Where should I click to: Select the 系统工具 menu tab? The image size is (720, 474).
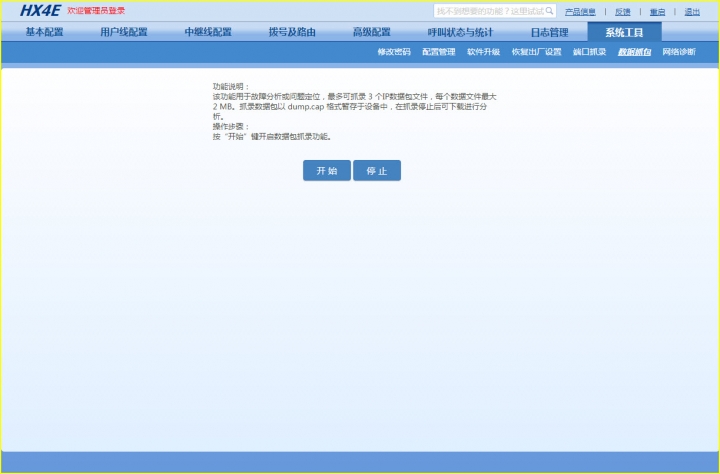[624, 32]
